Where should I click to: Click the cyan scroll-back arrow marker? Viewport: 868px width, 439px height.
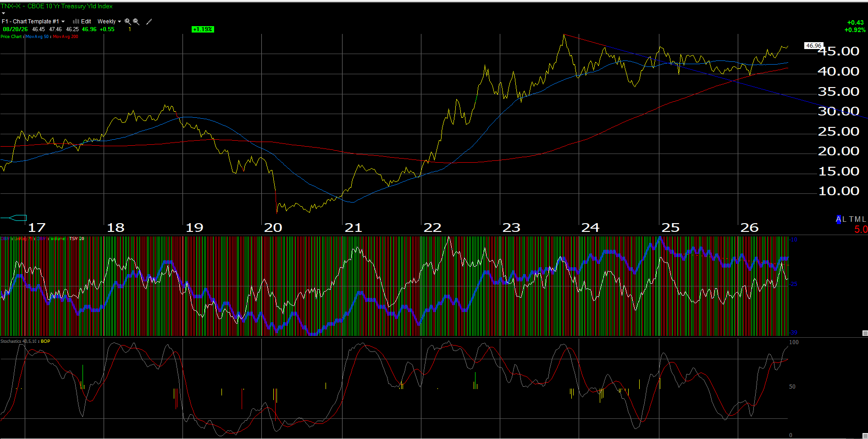coord(14,218)
